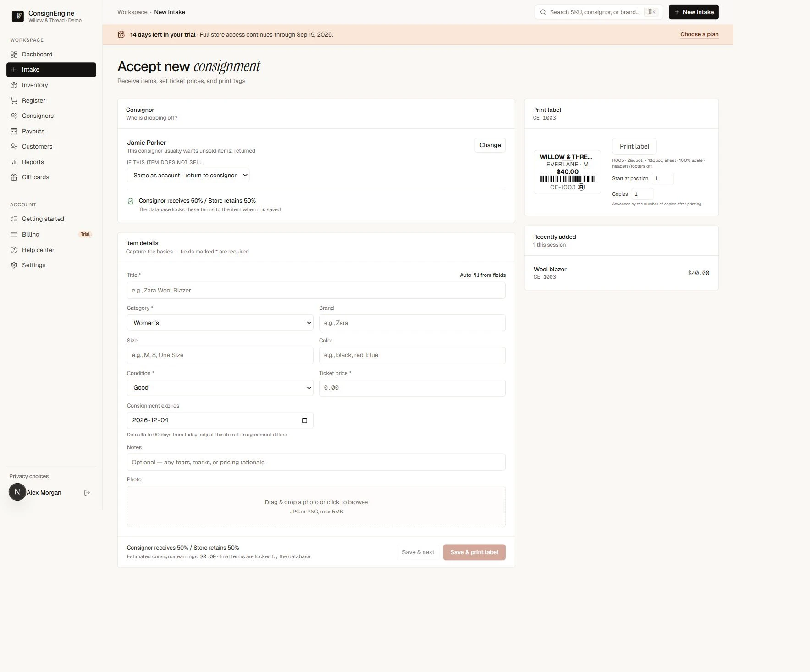The height and width of the screenshot is (672, 810).
Task: Open the Category dropdown showing Women's
Action: point(220,323)
